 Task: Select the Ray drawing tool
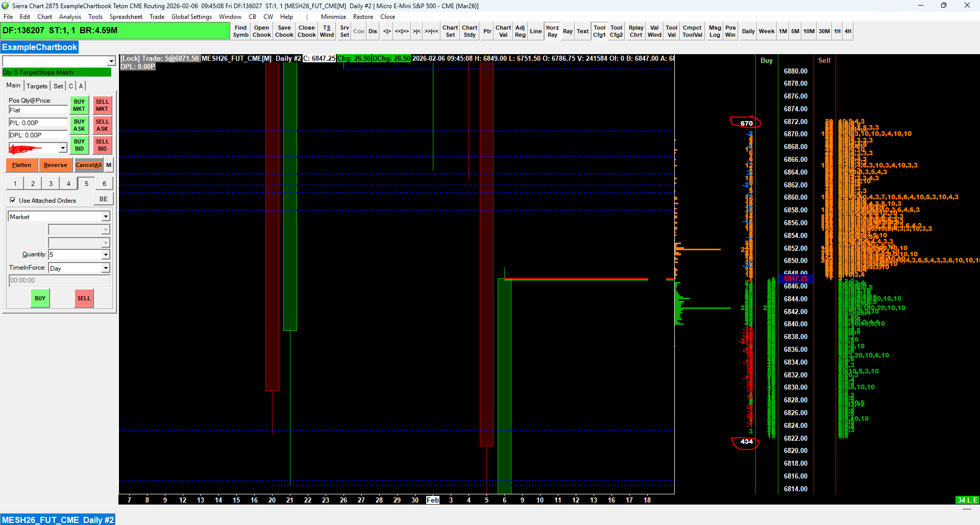pos(568,31)
